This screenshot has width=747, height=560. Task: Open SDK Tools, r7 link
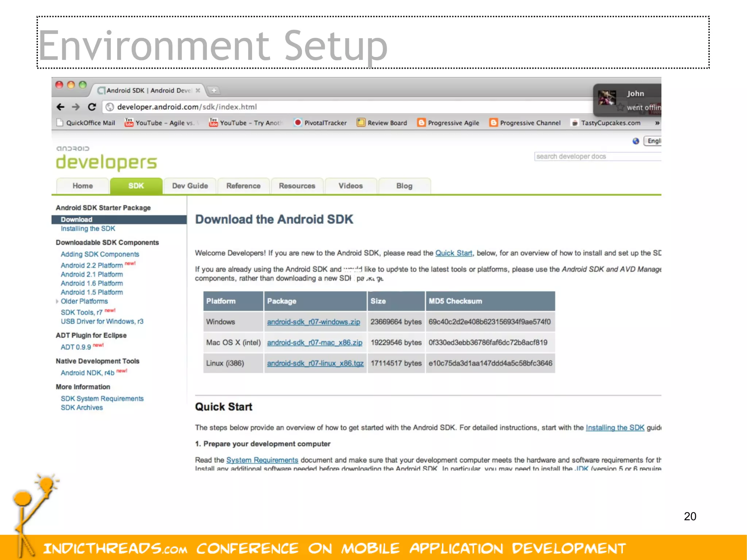pos(82,313)
